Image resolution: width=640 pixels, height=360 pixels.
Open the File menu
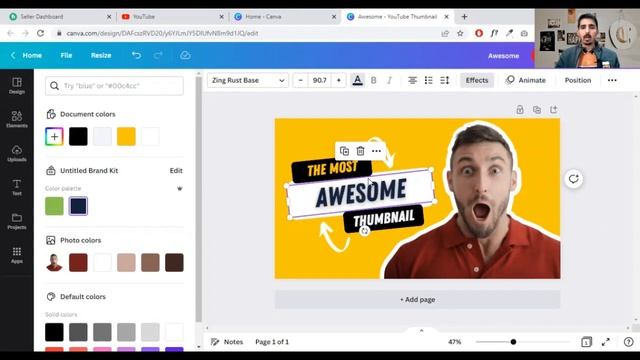click(66, 55)
